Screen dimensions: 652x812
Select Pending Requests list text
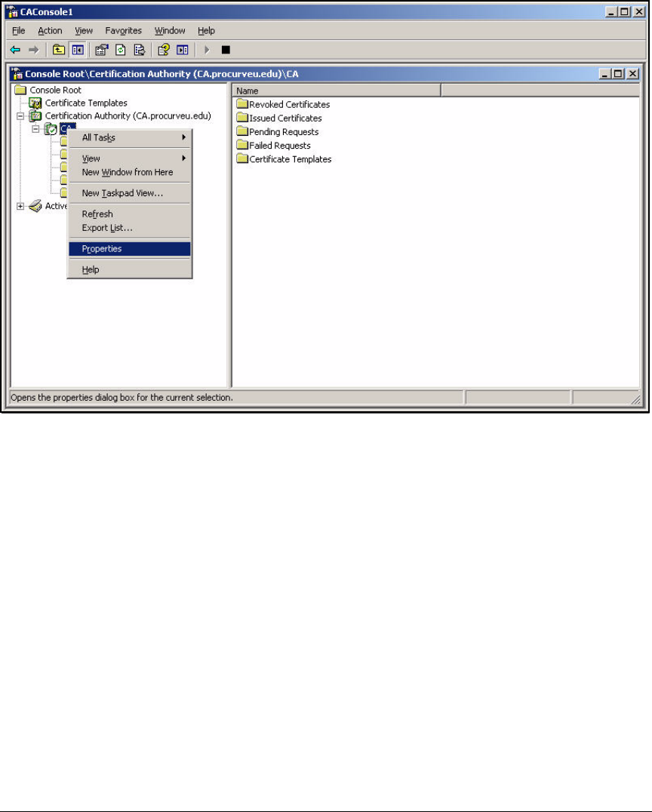click(284, 131)
